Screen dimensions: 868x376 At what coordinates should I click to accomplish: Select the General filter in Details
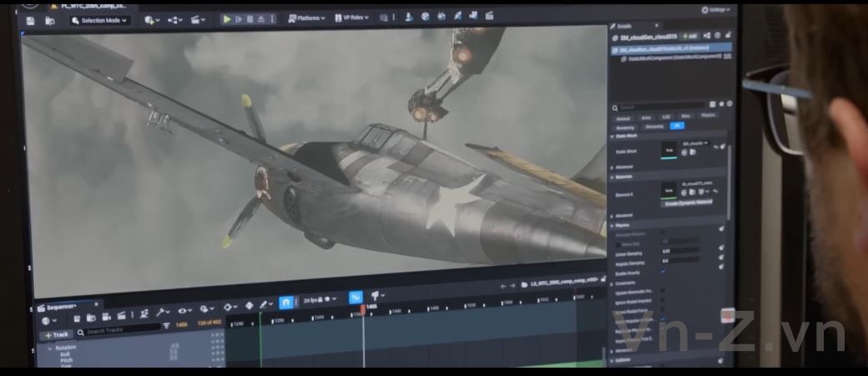point(623,118)
